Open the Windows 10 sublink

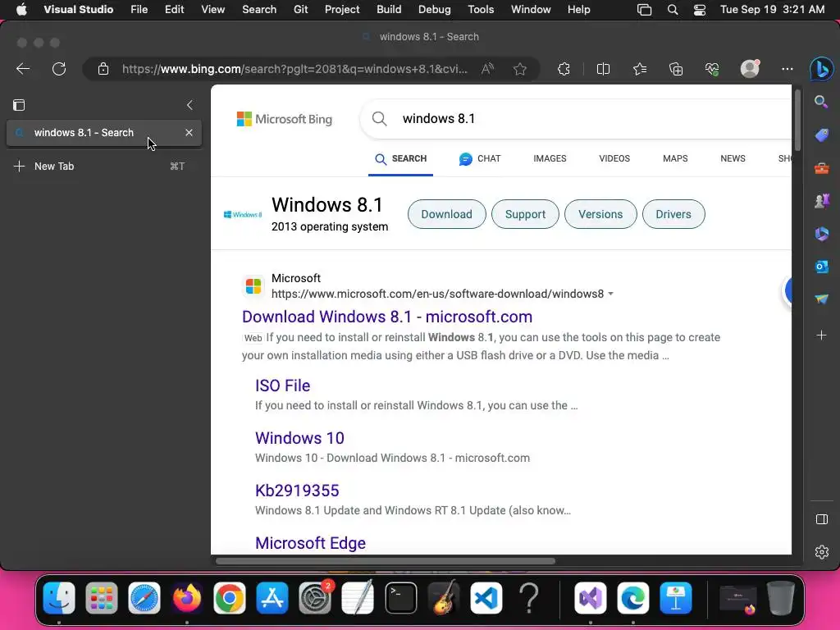click(299, 438)
